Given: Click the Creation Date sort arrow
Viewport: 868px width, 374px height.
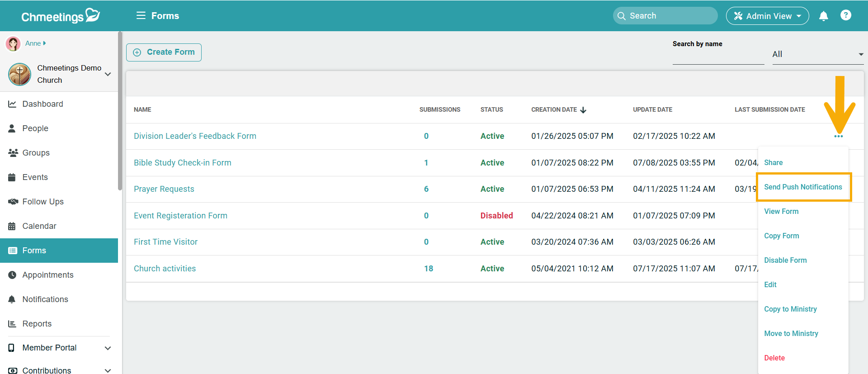Looking at the screenshot, I should (583, 110).
